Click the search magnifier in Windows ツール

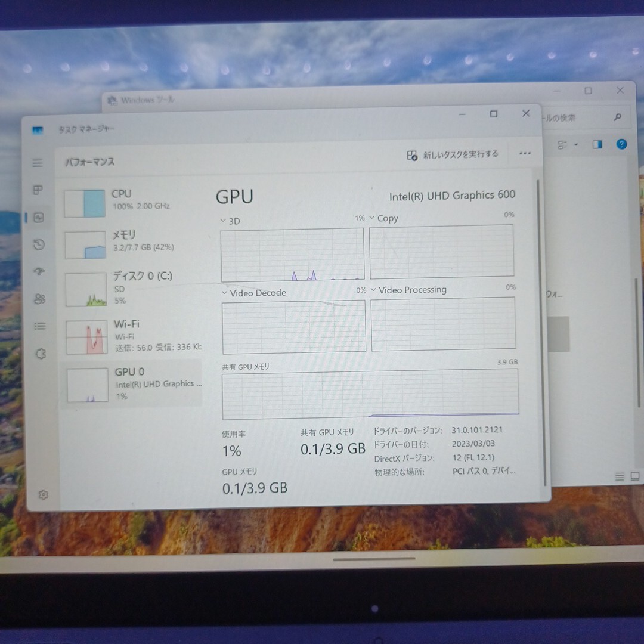click(x=617, y=117)
